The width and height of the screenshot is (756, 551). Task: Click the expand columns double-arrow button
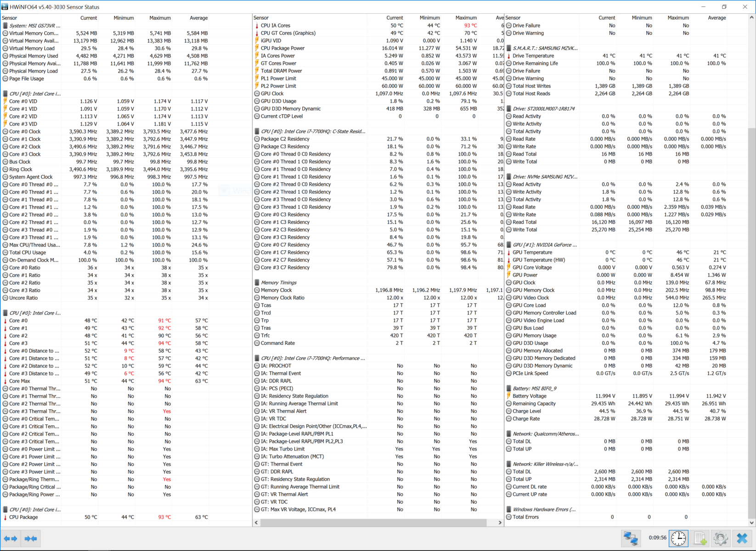11,538
